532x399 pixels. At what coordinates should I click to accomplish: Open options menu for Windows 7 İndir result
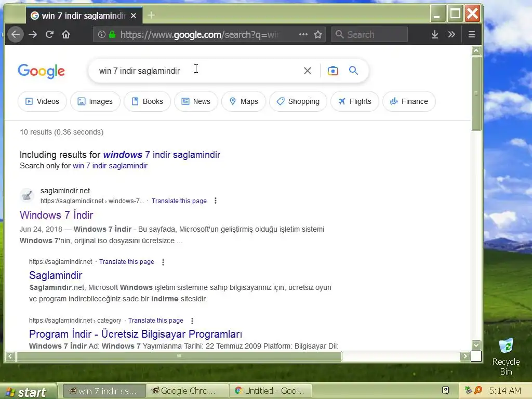[x=216, y=201]
